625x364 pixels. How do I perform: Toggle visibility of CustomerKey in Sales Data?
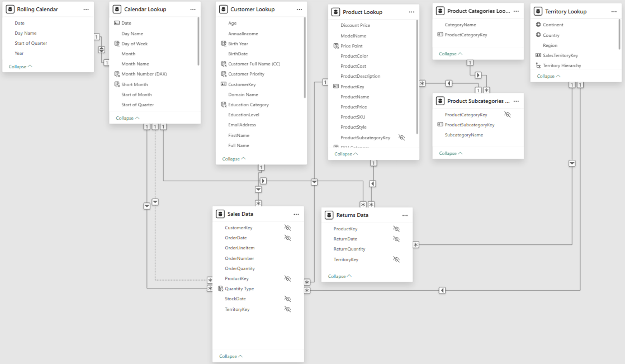pos(287,228)
